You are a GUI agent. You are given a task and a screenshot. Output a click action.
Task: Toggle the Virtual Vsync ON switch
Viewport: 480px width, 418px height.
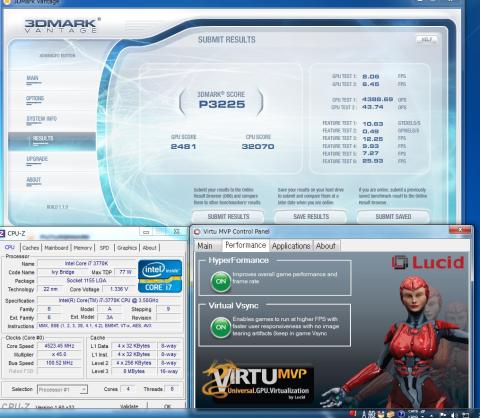point(221,327)
